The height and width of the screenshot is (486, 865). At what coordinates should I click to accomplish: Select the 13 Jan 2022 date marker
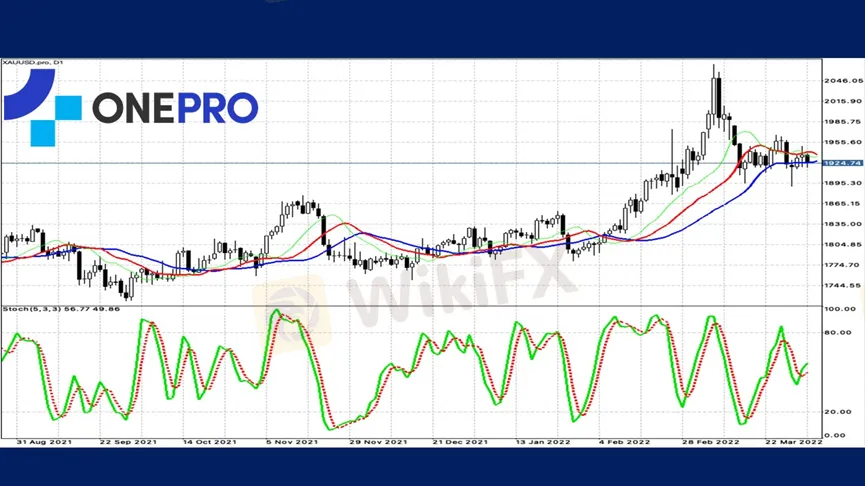click(541, 441)
